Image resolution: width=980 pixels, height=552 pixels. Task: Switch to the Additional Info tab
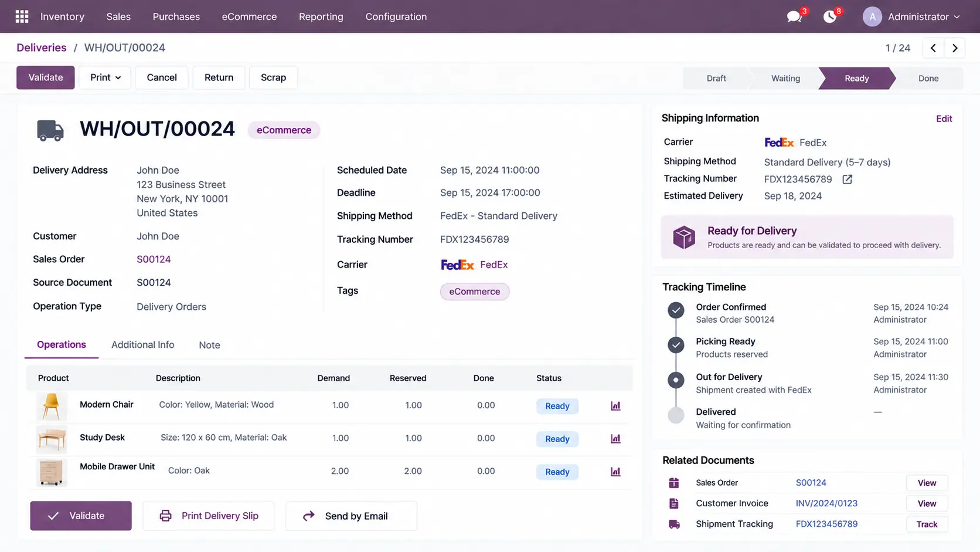pos(143,345)
